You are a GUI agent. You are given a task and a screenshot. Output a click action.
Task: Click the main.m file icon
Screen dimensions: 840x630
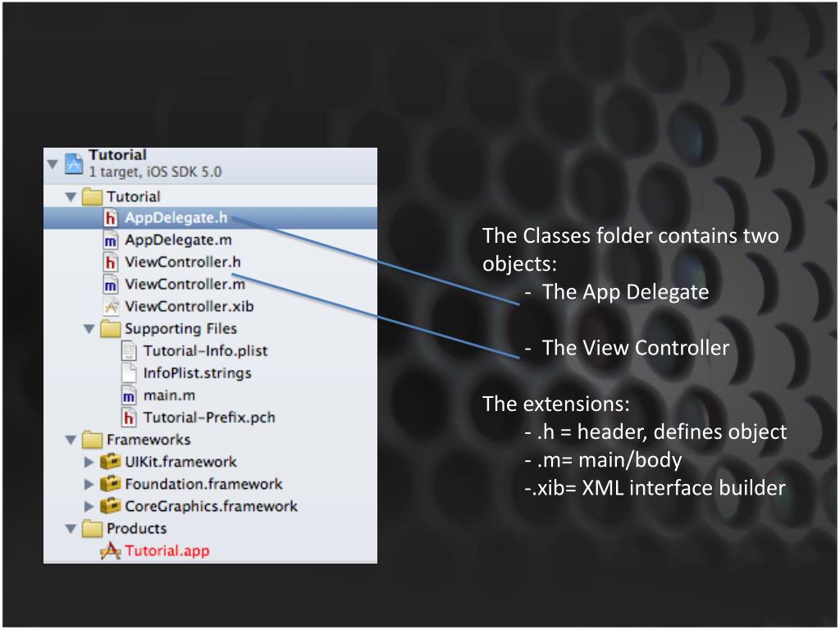click(129, 395)
